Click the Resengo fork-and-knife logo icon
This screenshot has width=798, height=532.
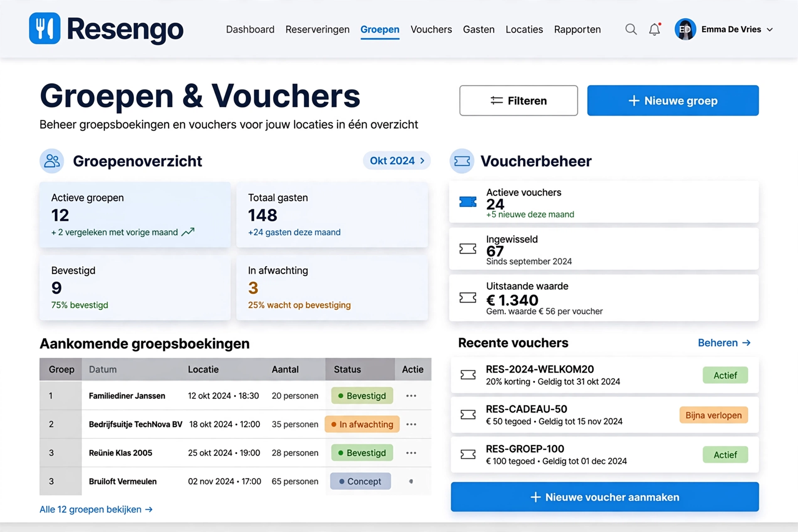click(44, 28)
